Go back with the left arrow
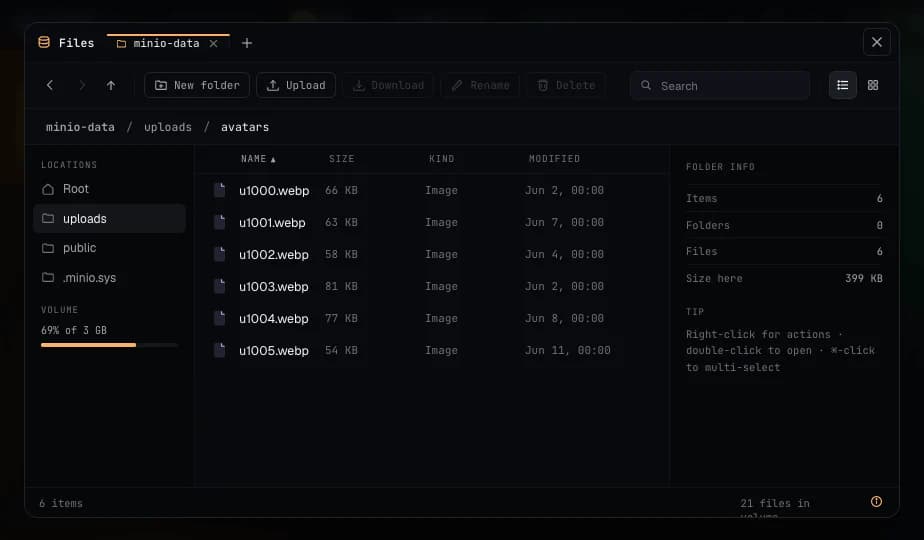Viewport: 924px width, 540px height. [50, 85]
